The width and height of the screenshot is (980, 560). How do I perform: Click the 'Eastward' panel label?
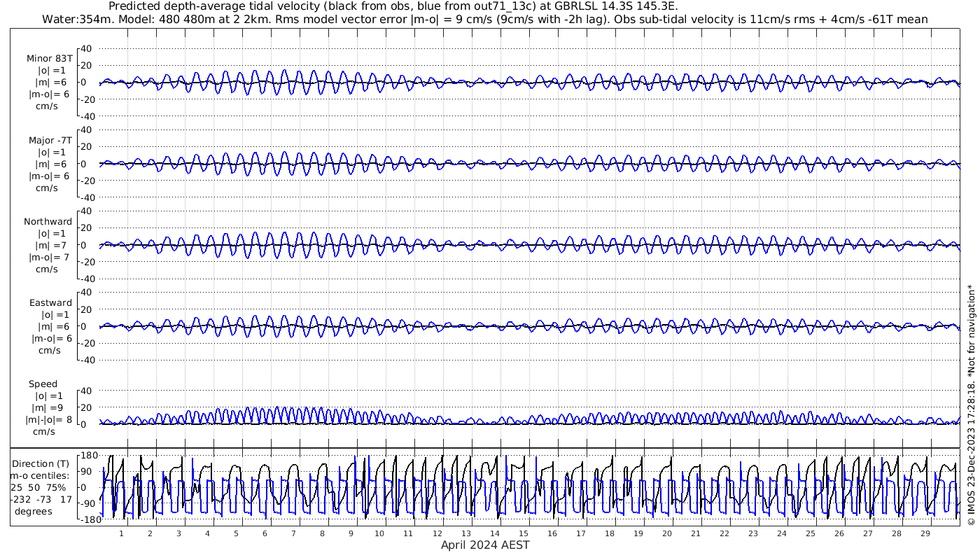click(x=50, y=303)
